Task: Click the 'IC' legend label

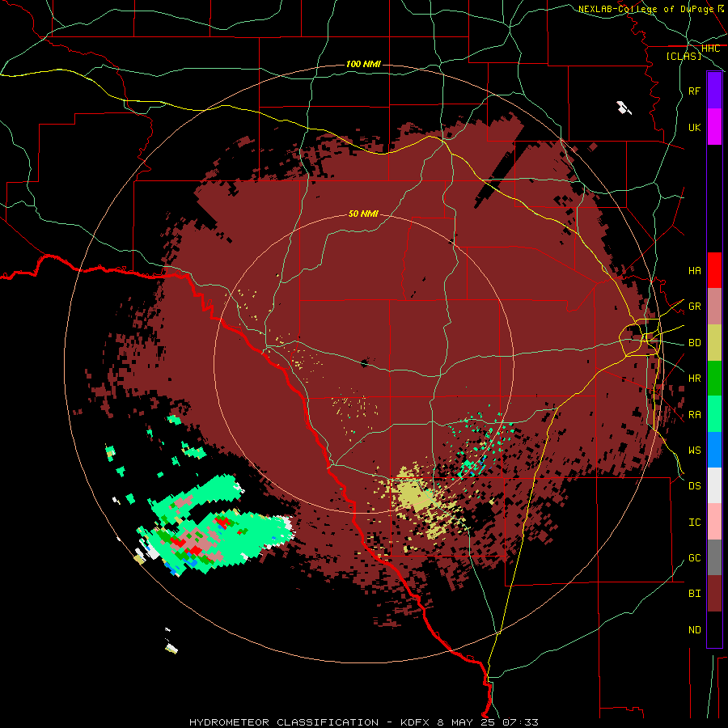Action: click(x=695, y=522)
